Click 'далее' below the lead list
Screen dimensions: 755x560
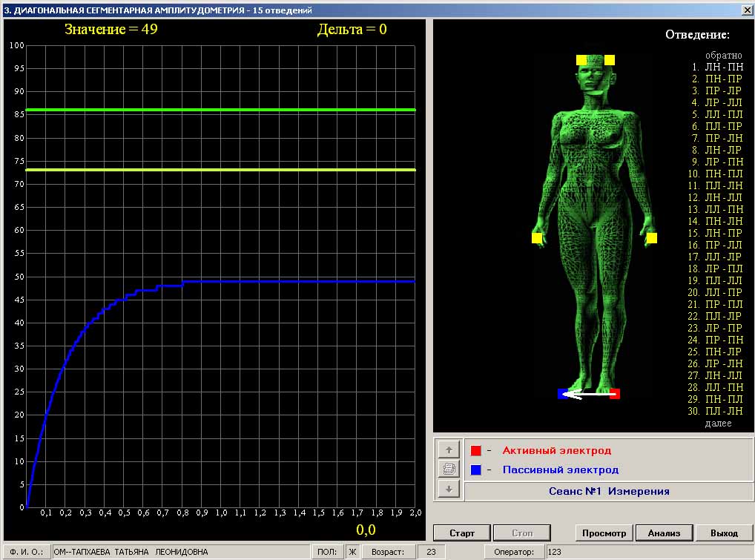tap(718, 424)
